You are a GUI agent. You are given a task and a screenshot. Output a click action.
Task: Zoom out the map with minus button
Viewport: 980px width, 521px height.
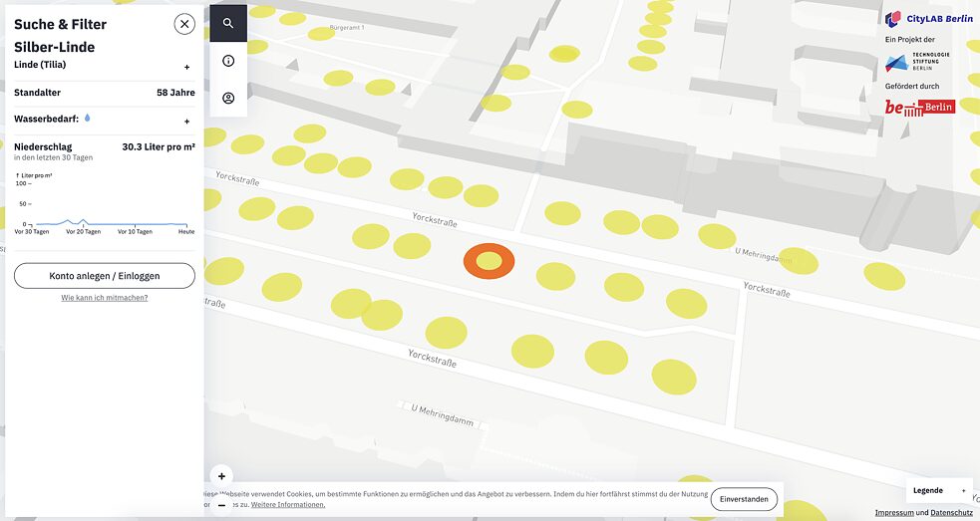tap(221, 506)
